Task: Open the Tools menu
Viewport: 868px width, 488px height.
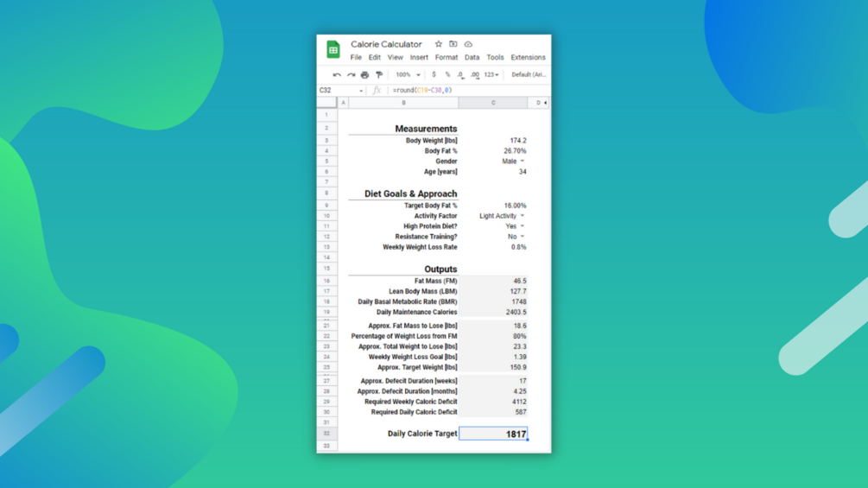Action: tap(495, 58)
